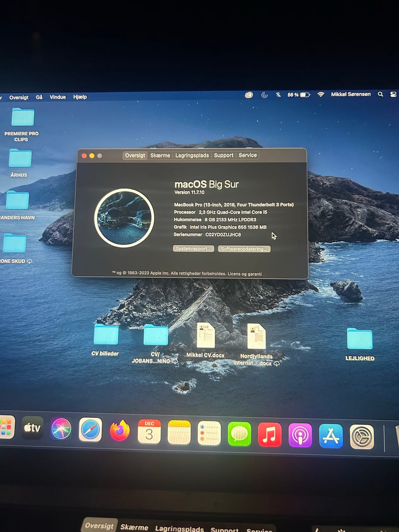Select the CV billeder folder
Viewport: 399px width, 532px height.
tap(106, 334)
